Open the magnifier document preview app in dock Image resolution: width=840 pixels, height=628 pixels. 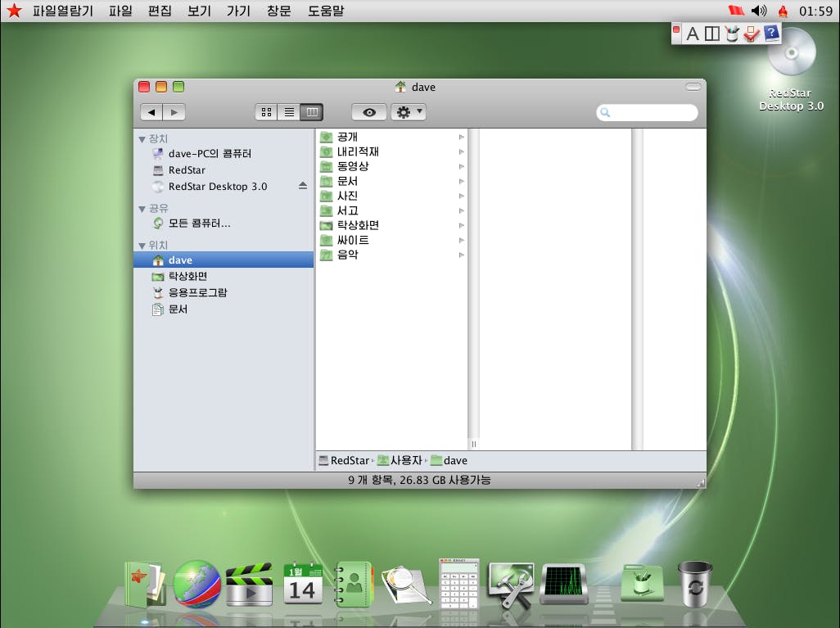pos(407,585)
